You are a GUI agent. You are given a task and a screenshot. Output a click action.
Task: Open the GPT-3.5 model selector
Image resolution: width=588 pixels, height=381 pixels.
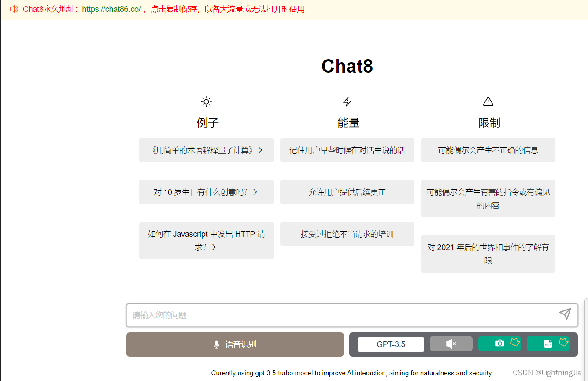[x=391, y=344]
